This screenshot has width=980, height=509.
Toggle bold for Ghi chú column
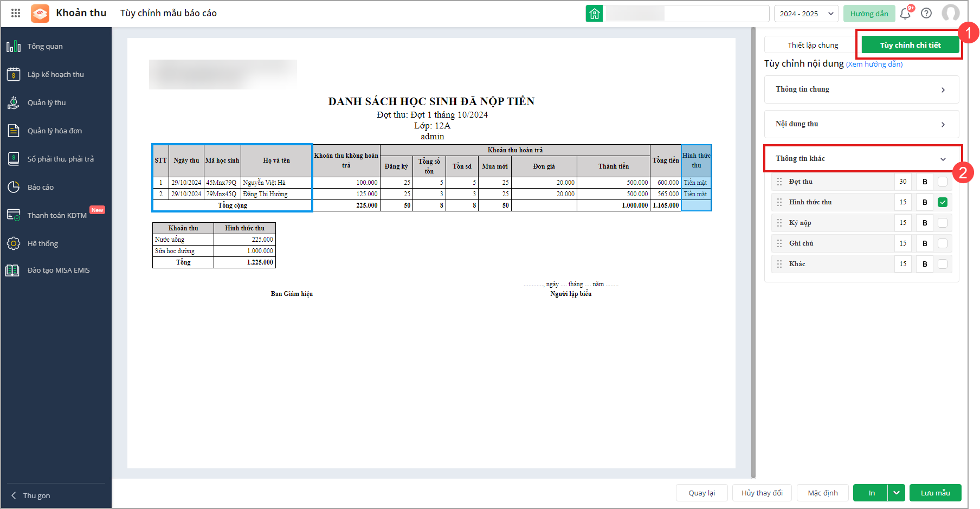click(x=925, y=243)
